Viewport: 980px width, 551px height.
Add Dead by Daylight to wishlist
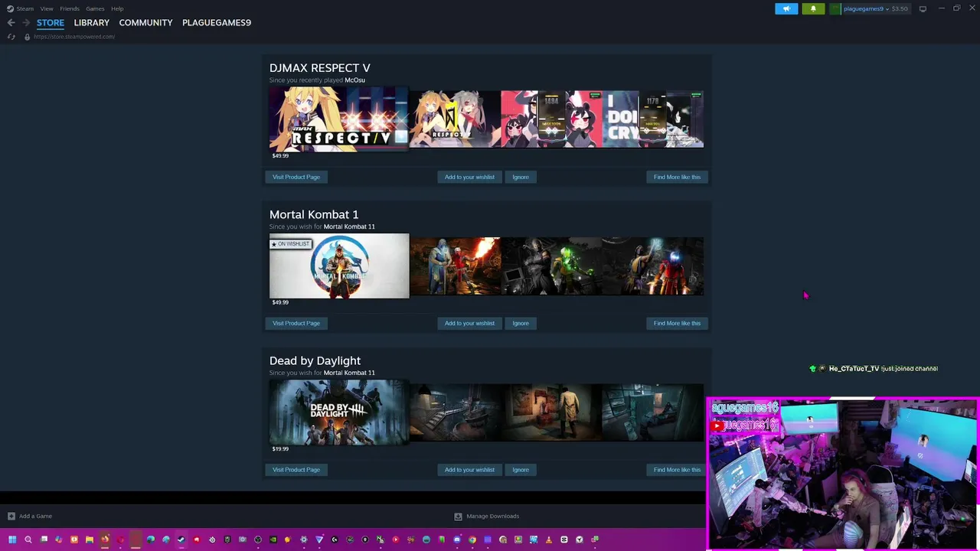469,470
